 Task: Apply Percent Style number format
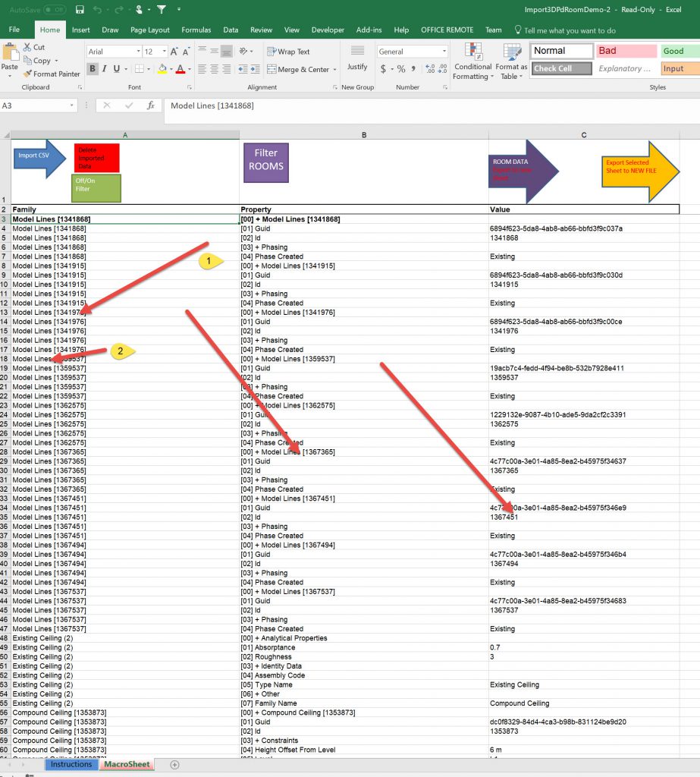click(401, 69)
